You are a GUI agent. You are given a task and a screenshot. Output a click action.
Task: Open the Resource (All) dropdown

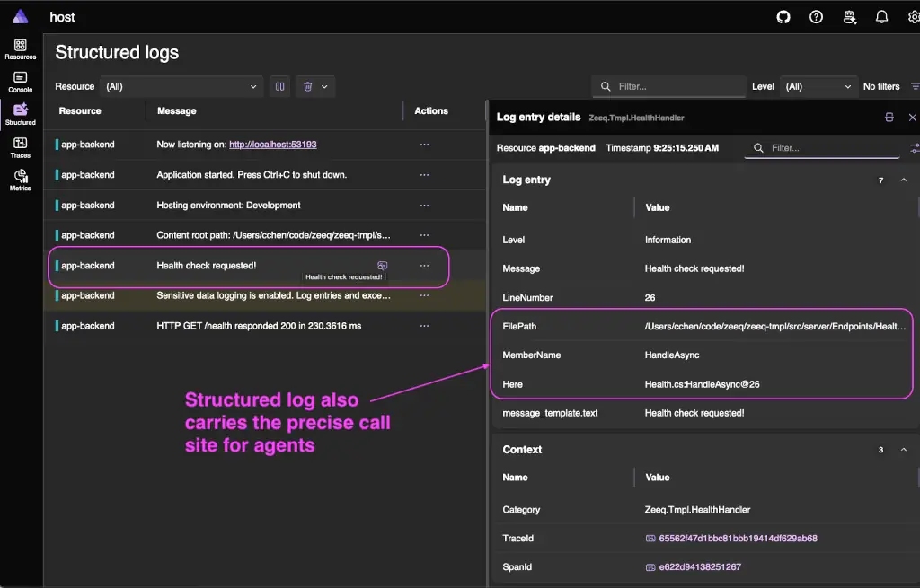click(x=181, y=86)
